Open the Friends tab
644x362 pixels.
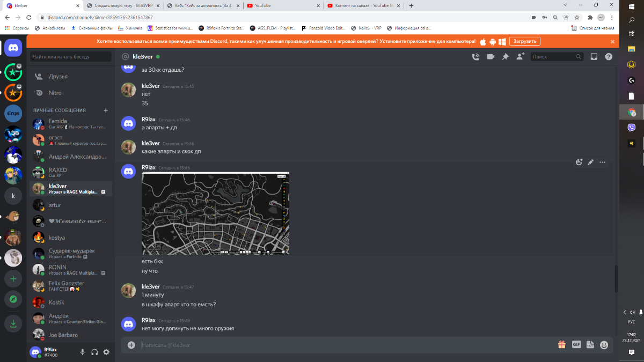pyautogui.click(x=58, y=77)
